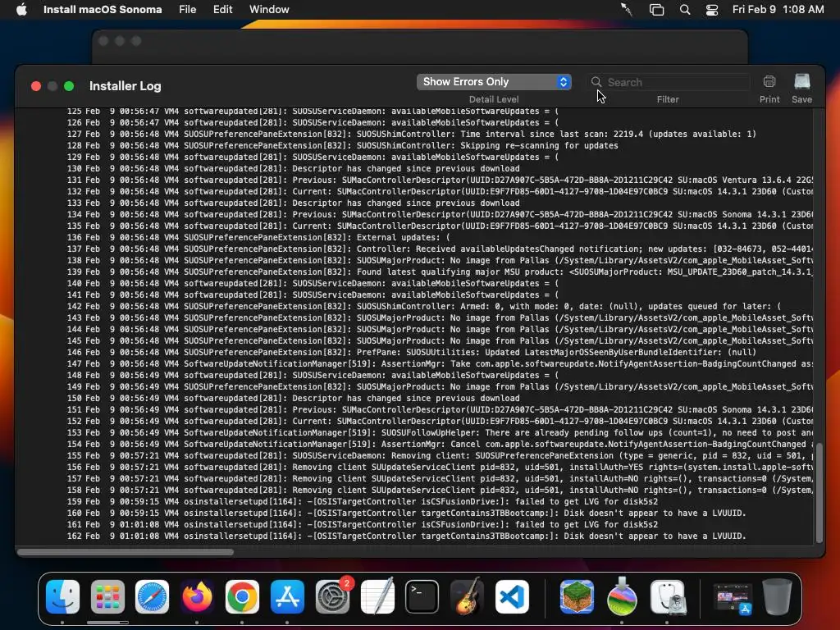Viewport: 840px width, 630px height.
Task: Open Disk Utility from the Dock
Action: click(668, 596)
